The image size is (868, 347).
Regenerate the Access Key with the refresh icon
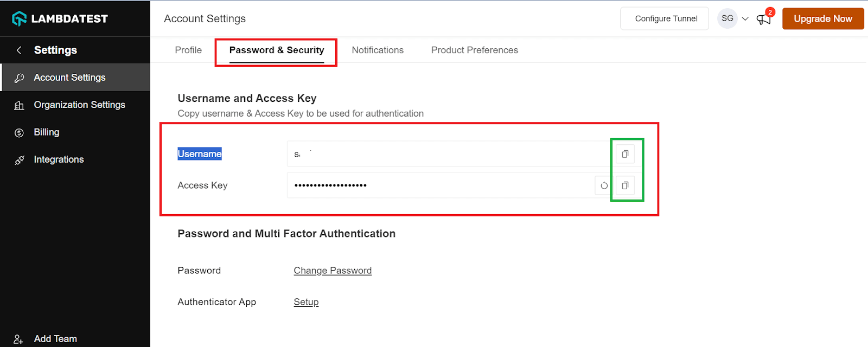click(x=603, y=185)
